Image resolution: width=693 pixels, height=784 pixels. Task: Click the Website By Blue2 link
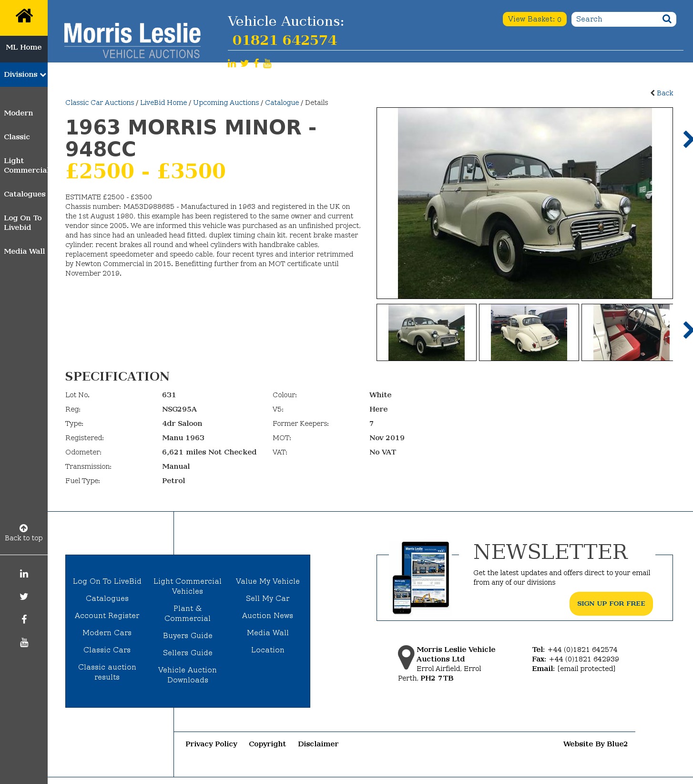(595, 744)
